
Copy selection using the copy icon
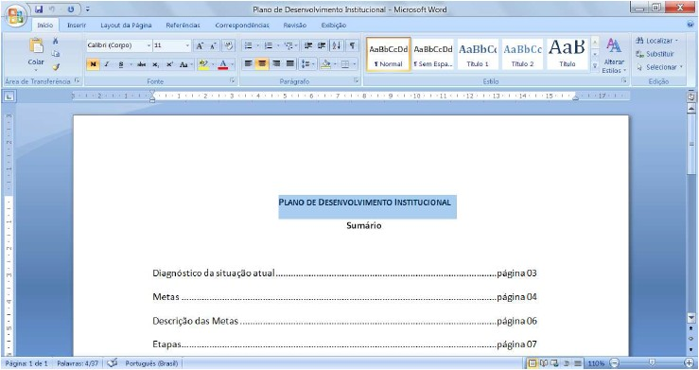pos(55,54)
